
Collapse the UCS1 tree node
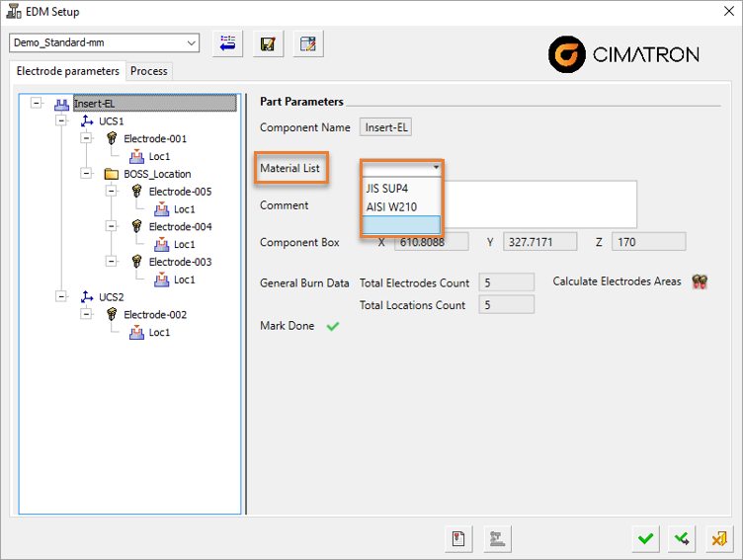tap(61, 120)
